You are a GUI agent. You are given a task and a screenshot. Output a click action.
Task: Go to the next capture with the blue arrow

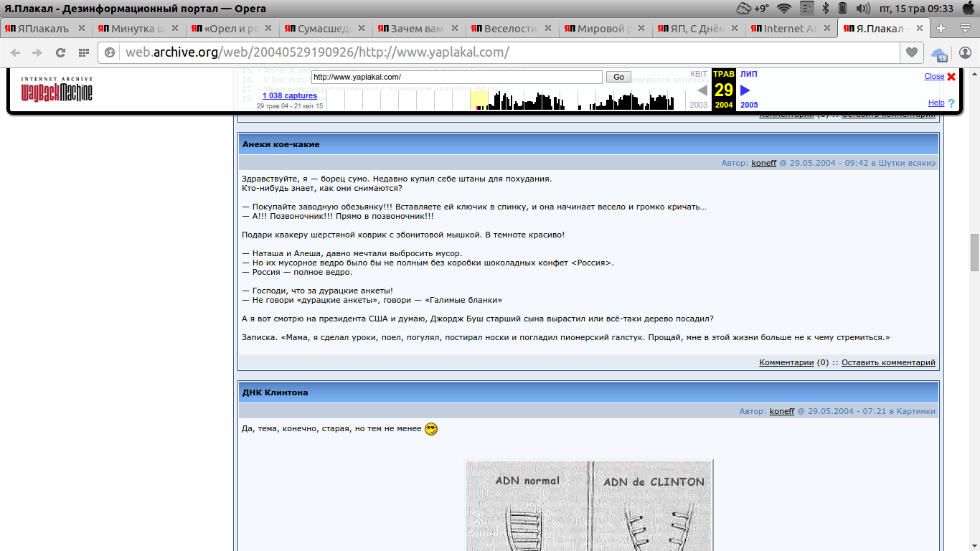[x=745, y=90]
